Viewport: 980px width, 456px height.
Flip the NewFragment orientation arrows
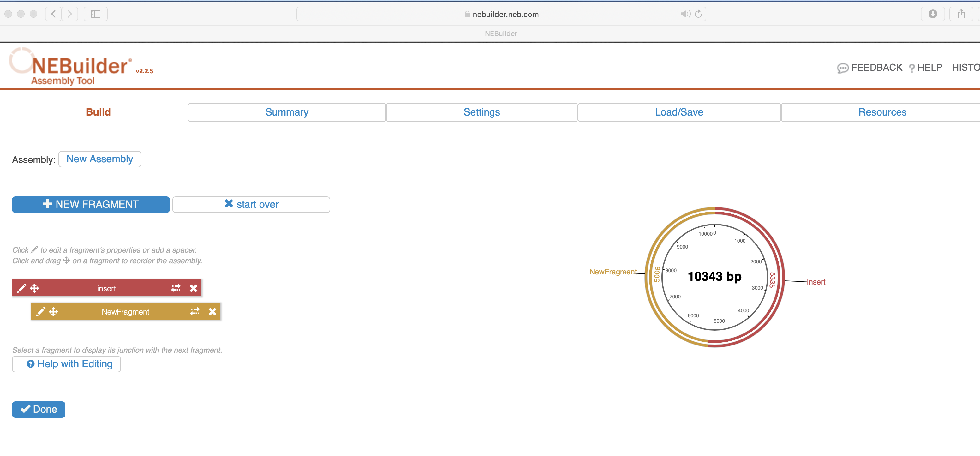click(x=195, y=312)
